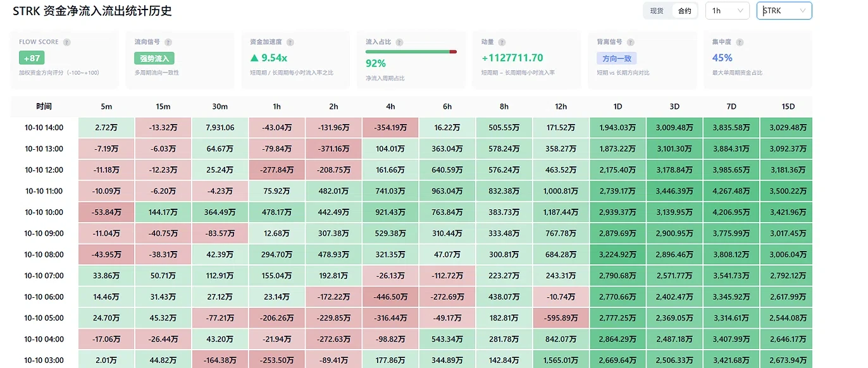Select the -277.84万 cell

276,170
